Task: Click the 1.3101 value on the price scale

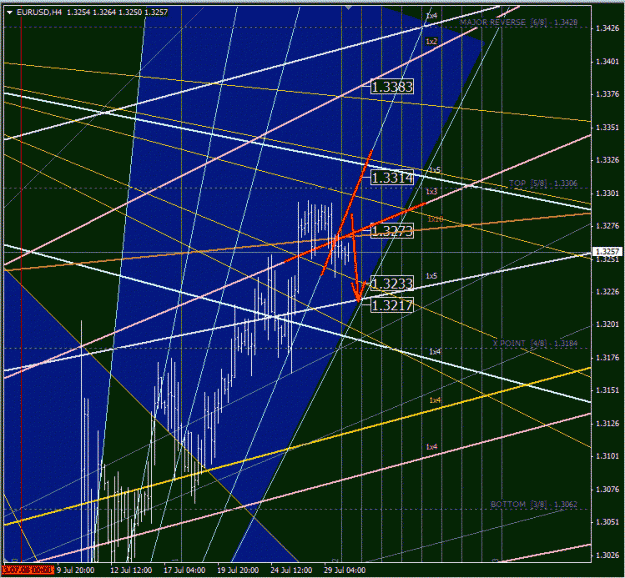Action: coord(607,456)
